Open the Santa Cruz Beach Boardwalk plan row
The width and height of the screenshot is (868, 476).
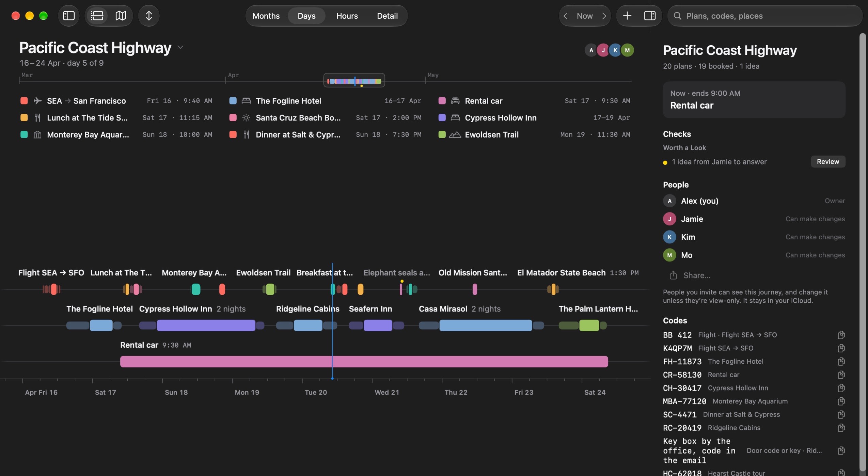(x=325, y=118)
